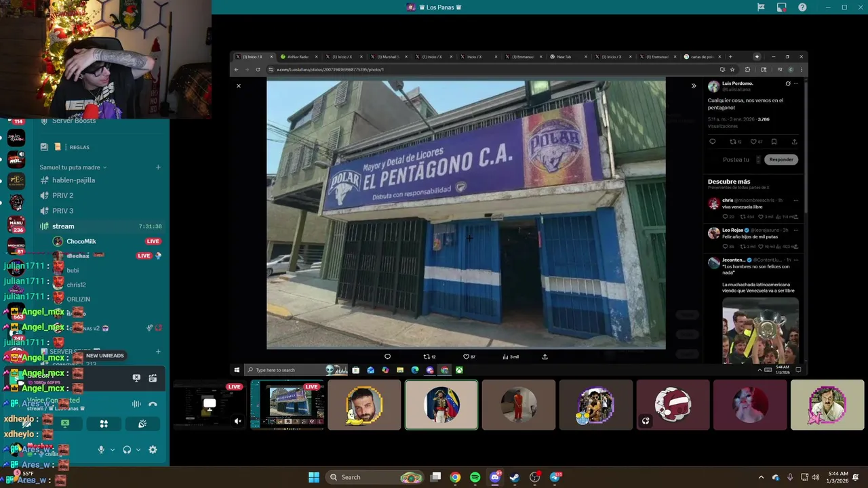Open the Windows Start menu

[314, 477]
